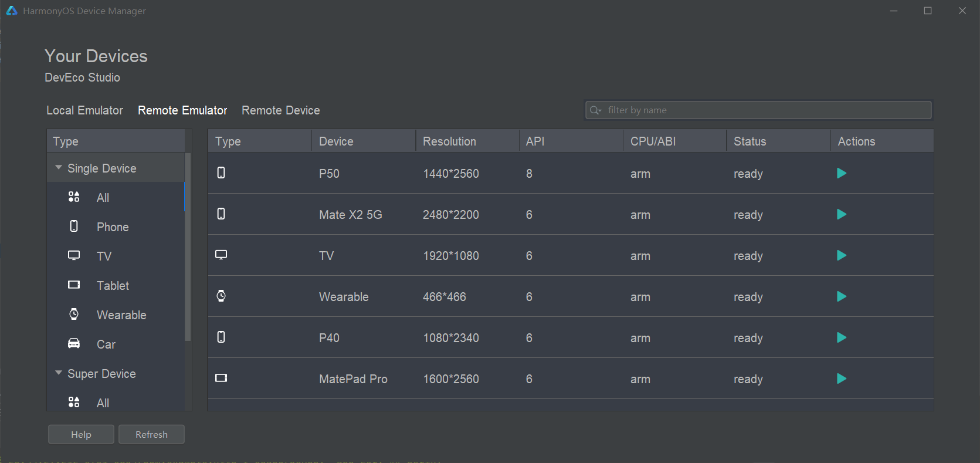Click the Wearable watch icon in sidebar
980x463 pixels.
(x=74, y=314)
